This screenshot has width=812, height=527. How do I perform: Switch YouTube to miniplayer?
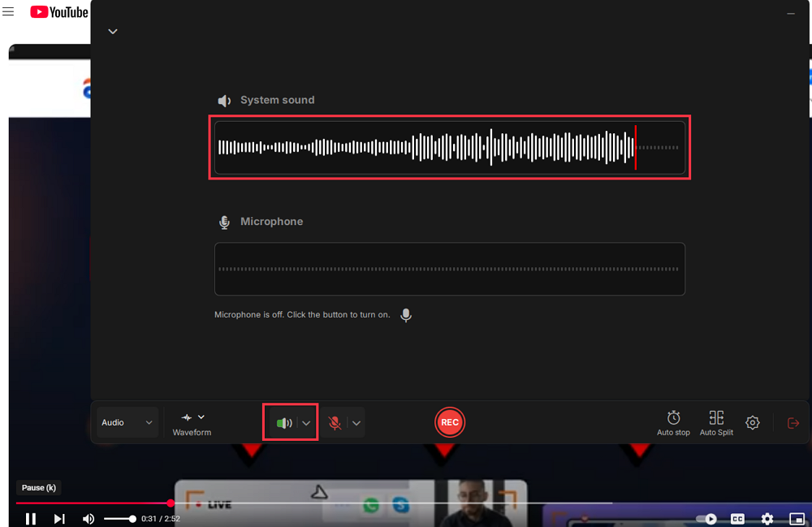click(x=797, y=519)
